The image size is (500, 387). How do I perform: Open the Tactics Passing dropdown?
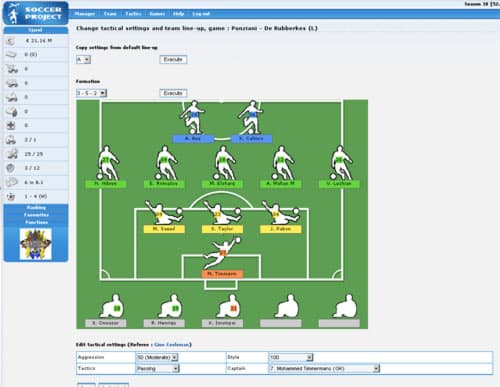click(157, 368)
